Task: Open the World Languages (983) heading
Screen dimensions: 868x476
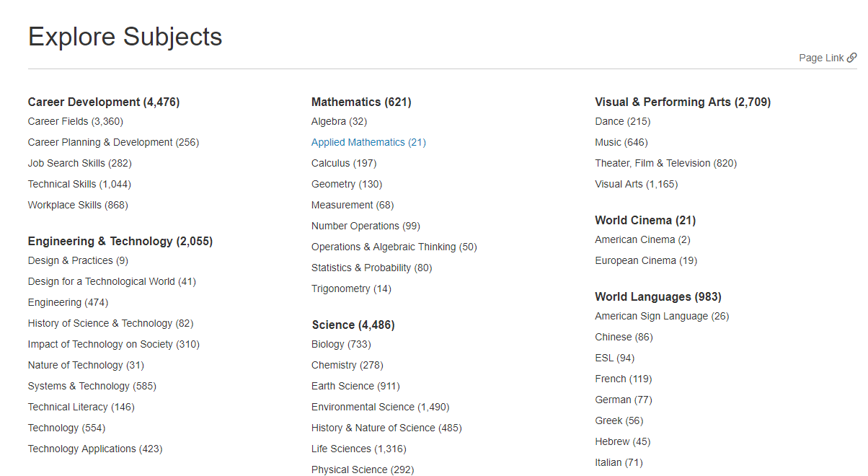Action: [658, 296]
